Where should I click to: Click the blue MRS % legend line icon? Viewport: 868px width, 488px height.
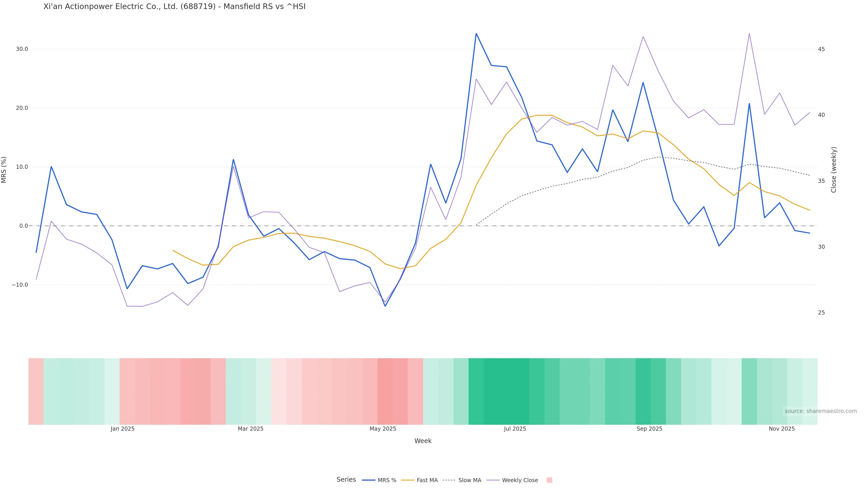pos(369,480)
